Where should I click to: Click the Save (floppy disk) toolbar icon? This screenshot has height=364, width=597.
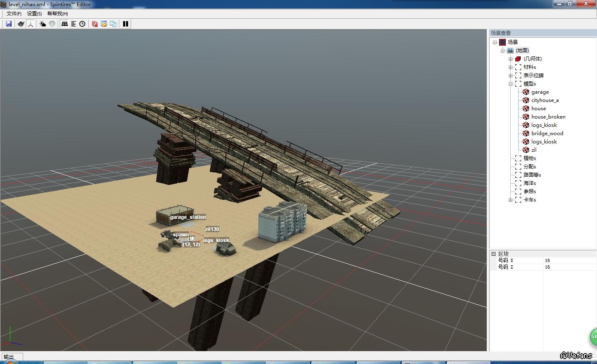8,24
